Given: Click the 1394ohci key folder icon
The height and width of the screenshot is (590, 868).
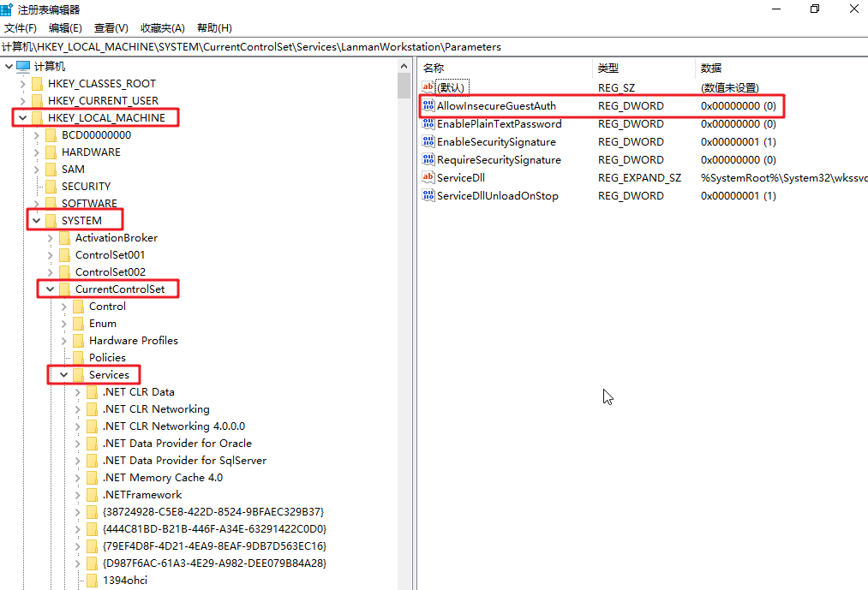Looking at the screenshot, I should pos(93,580).
